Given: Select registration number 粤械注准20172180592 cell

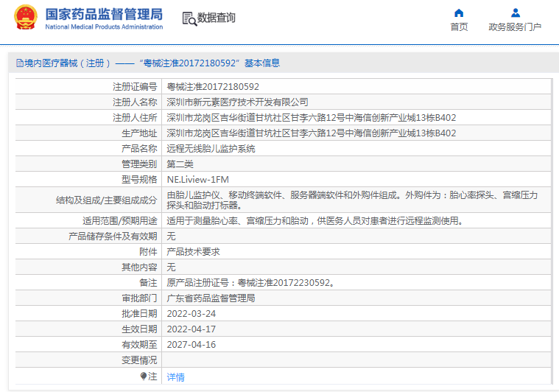Looking at the screenshot, I should pyautogui.click(x=213, y=87).
